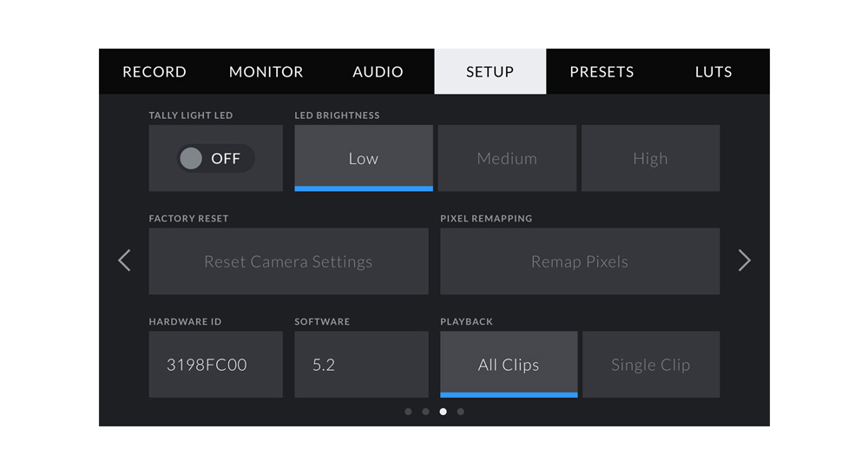Jump to fourth page indicator dot

coord(461,412)
